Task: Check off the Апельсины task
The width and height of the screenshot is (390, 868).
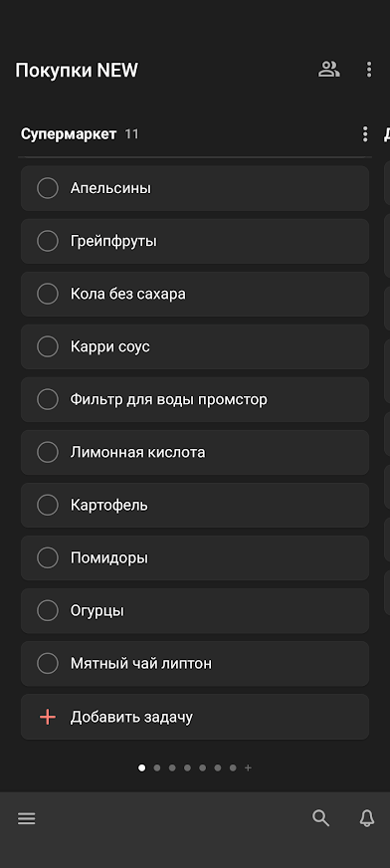Action: click(48, 188)
